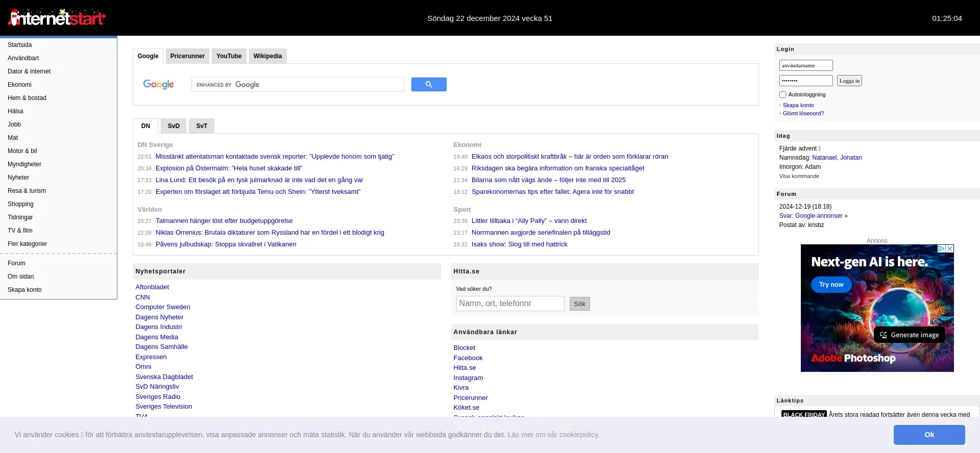Select the Google search tab
The height and width of the screenshot is (453, 980).
coord(148,56)
